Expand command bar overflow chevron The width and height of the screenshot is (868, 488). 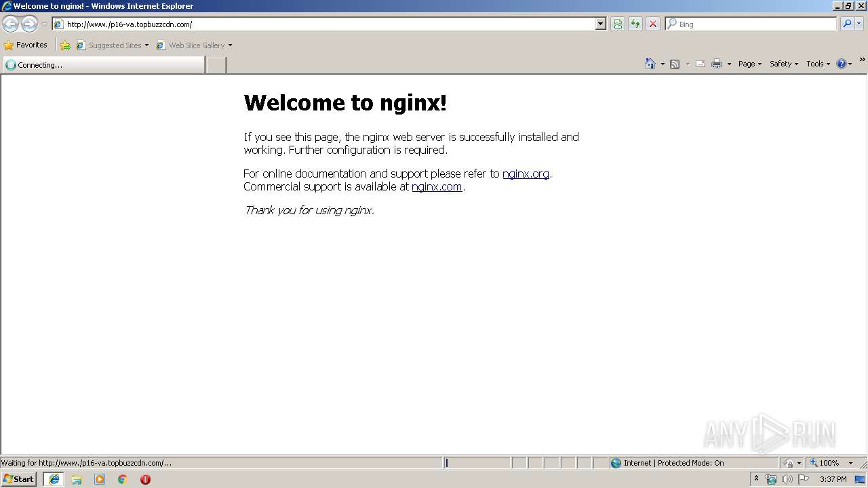[862, 60]
